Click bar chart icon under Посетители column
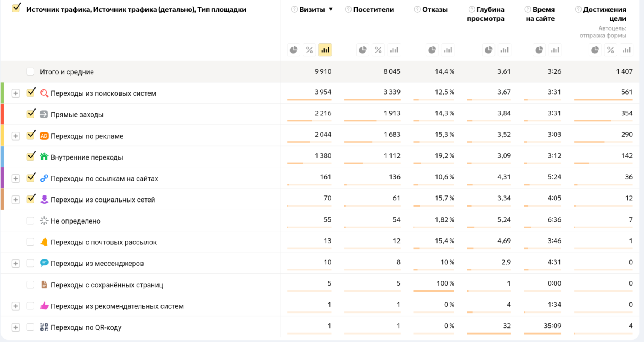Image resolution: width=644 pixels, height=342 pixels. 394,50
